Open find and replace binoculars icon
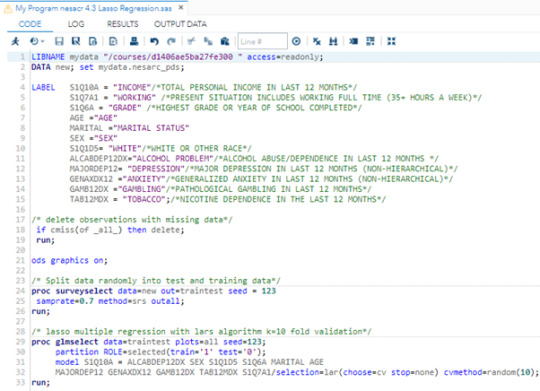 point(333,41)
